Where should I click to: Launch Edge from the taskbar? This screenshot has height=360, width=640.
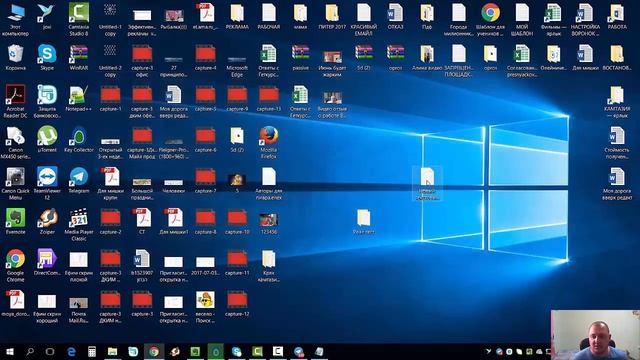coord(71,352)
